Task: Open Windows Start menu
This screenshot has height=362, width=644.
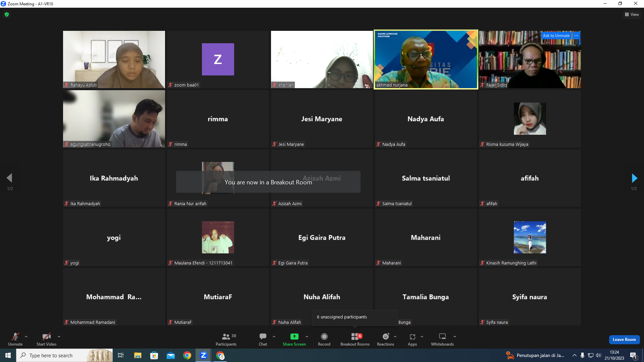Action: pyautogui.click(x=8, y=355)
